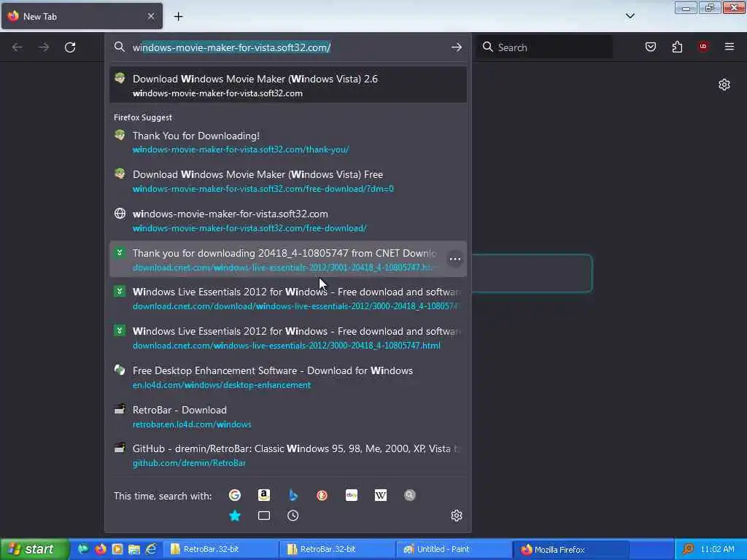Viewport: 747px width, 560px height.
Task: Open Download Windows Movie Maker Free suggestion
Action: (287, 181)
